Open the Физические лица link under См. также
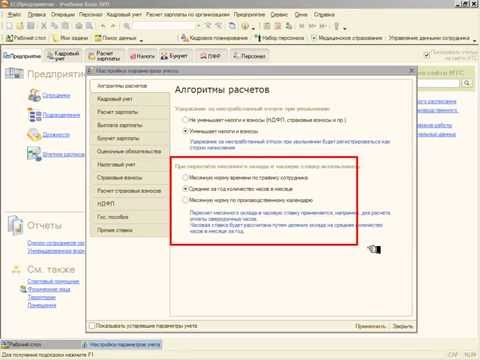Viewport: 480px width, 360px height. coord(49,289)
